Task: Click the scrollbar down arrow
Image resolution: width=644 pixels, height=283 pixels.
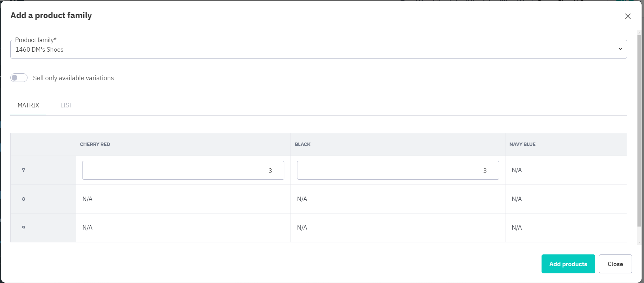Action: click(639, 242)
